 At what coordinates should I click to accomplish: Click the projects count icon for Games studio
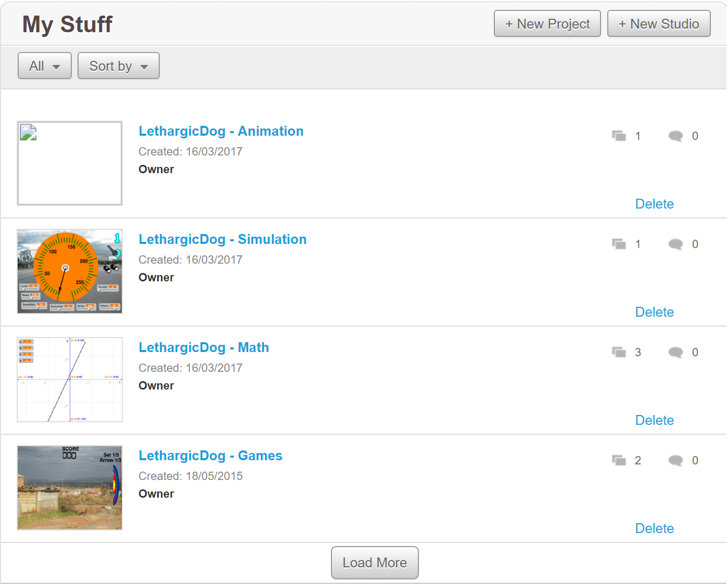[x=619, y=461]
